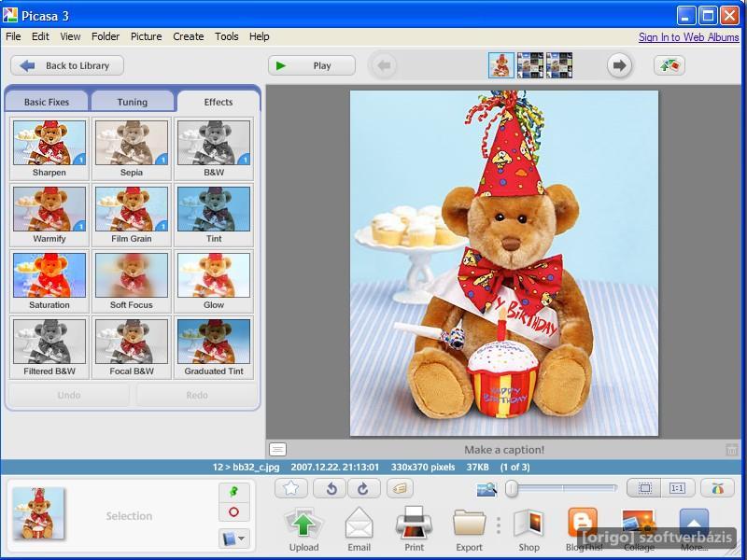Open the Edit menu
Viewport: 747px width, 560px height.
pyautogui.click(x=40, y=36)
